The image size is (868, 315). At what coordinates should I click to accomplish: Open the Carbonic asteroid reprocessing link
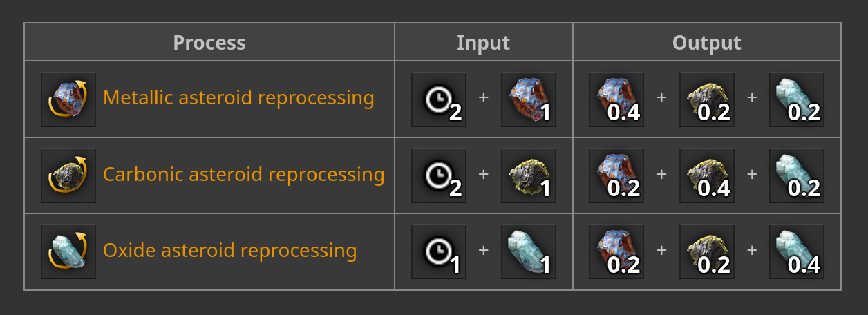point(243,174)
